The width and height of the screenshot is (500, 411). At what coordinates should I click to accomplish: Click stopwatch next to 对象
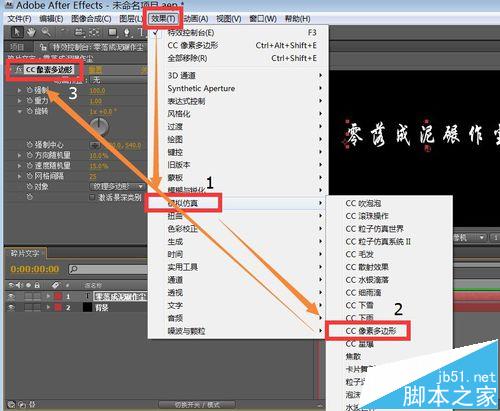(x=30, y=187)
